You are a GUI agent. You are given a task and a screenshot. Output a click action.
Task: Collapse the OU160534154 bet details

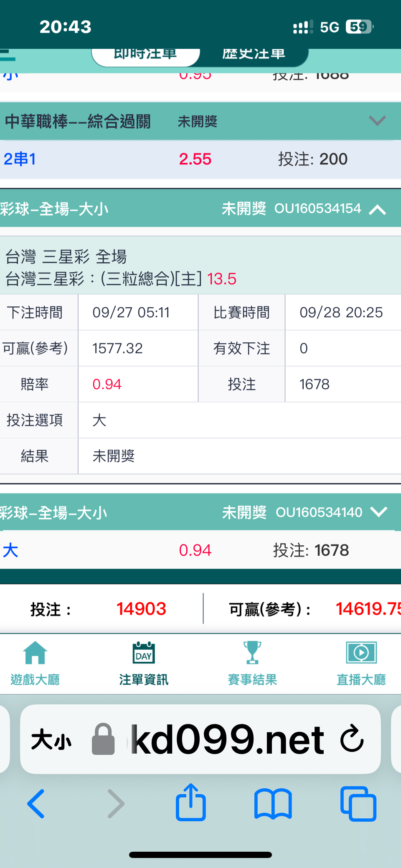377,209
